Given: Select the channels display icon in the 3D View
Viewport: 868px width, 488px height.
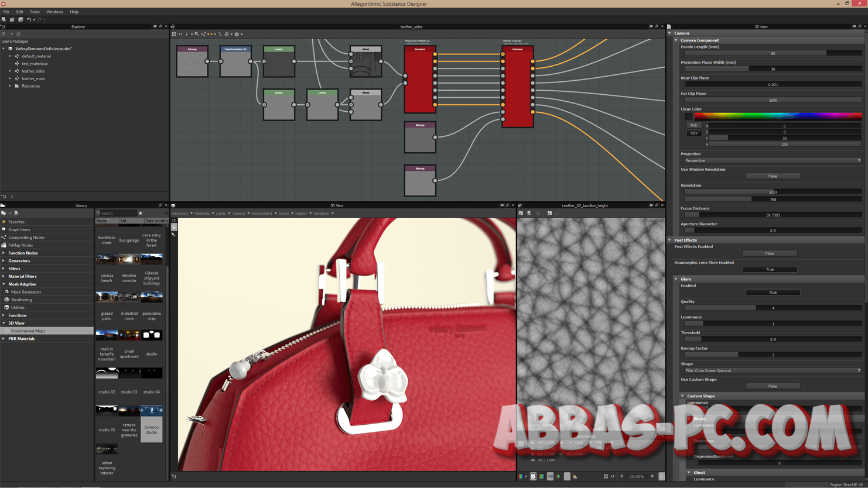Looking at the screenshot, I should pos(521,476).
